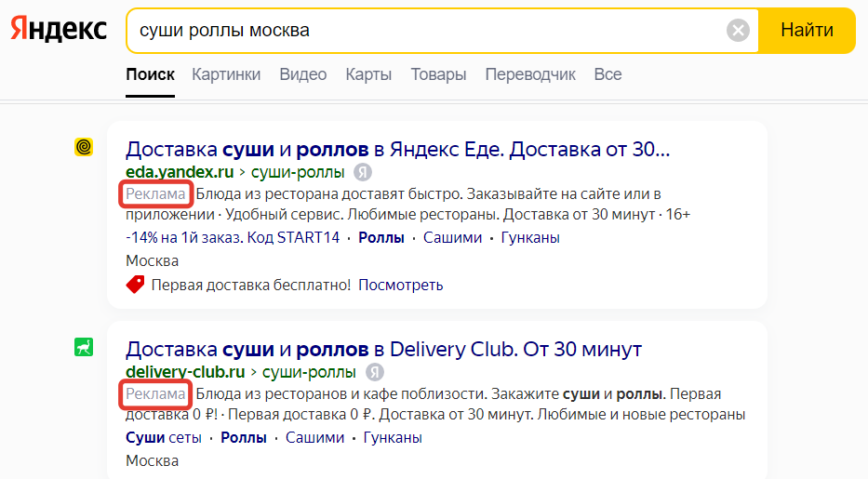Open the Delivery Club ad title link
868x479 pixels.
[383, 349]
